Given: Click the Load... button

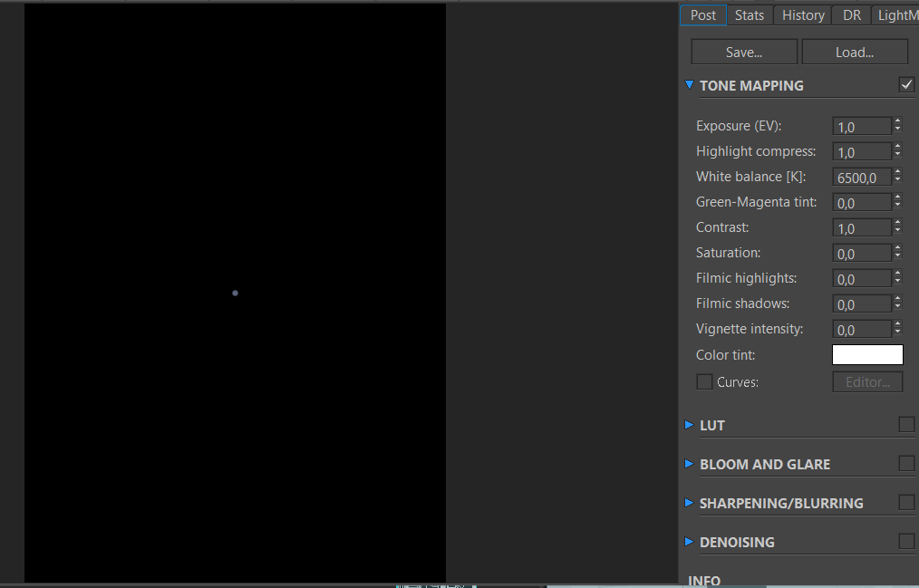Looking at the screenshot, I should pyautogui.click(x=855, y=53).
